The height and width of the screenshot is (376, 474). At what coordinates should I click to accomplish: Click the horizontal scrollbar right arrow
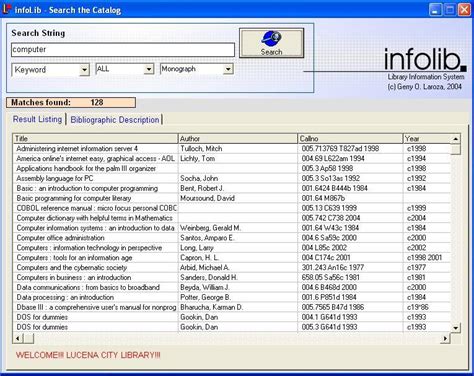pos(445,339)
